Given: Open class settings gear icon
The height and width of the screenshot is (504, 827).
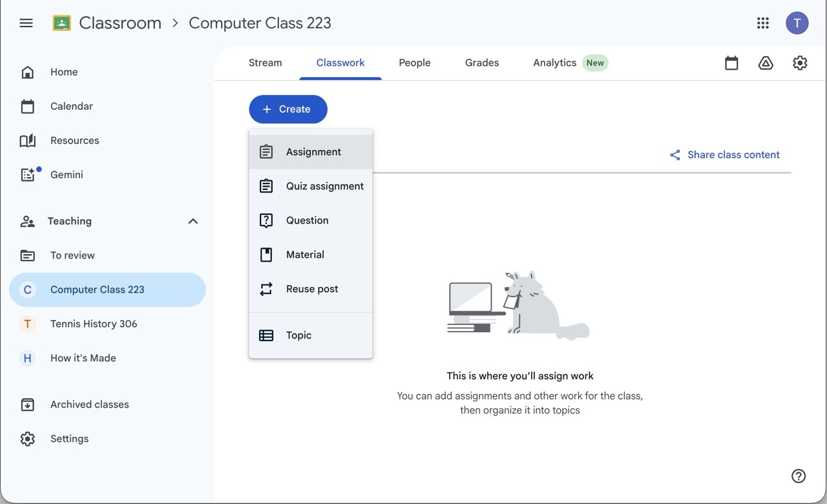Looking at the screenshot, I should click(x=800, y=63).
